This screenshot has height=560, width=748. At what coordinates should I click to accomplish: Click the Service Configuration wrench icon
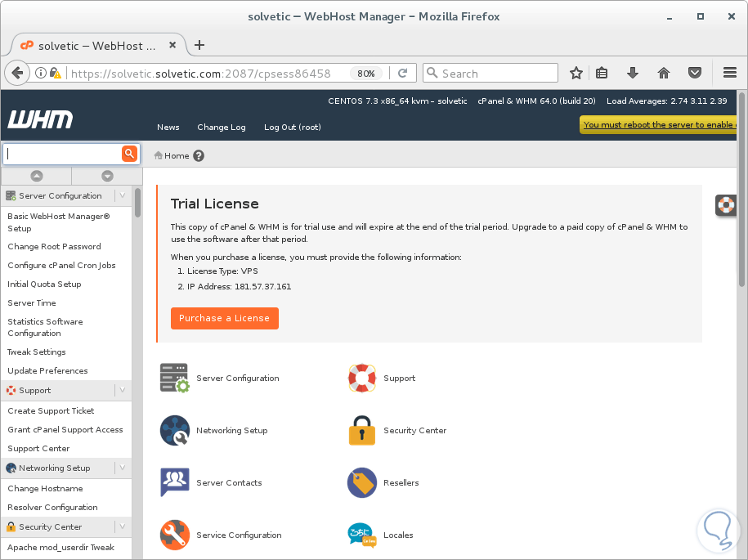tap(174, 535)
